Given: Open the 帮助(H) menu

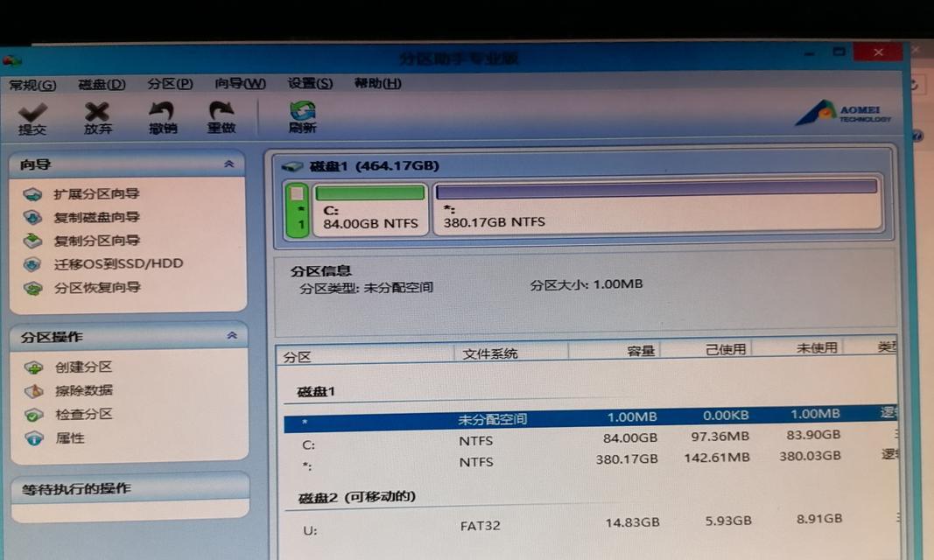Looking at the screenshot, I should (x=377, y=83).
